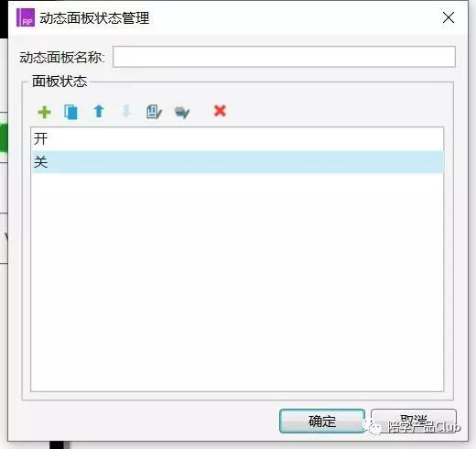The image size is (476, 449).
Task: Select the highlighted 关 state
Action: [x=237, y=162]
